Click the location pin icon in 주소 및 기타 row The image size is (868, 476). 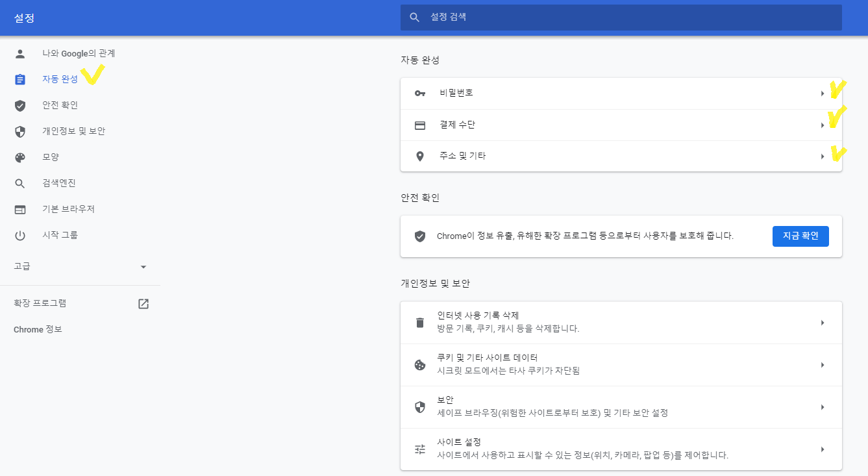point(420,156)
